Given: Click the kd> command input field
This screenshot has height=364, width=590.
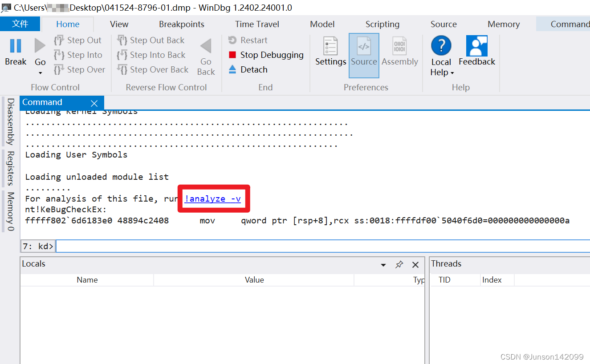Looking at the screenshot, I should pyautogui.click(x=323, y=246).
